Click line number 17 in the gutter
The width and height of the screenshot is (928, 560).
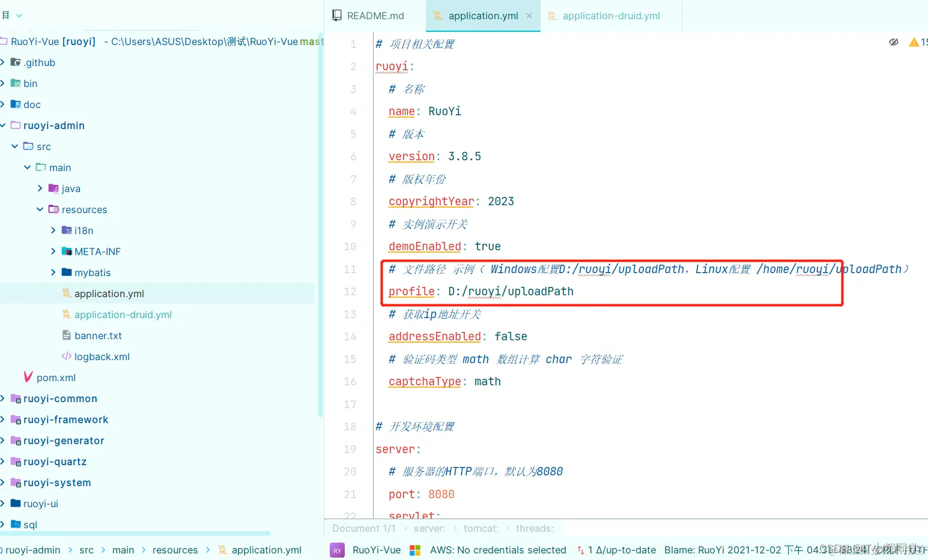click(x=350, y=404)
